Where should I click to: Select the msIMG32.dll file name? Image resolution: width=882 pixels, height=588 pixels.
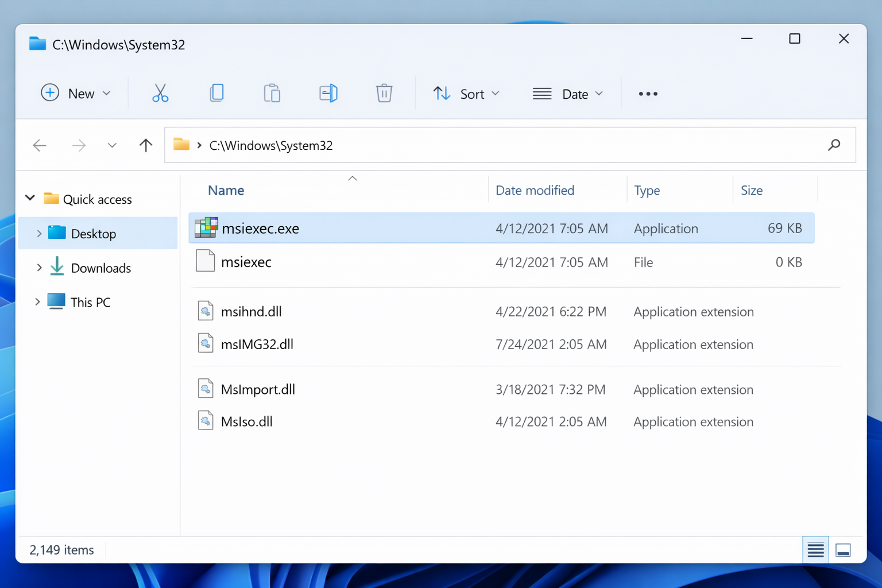click(257, 345)
